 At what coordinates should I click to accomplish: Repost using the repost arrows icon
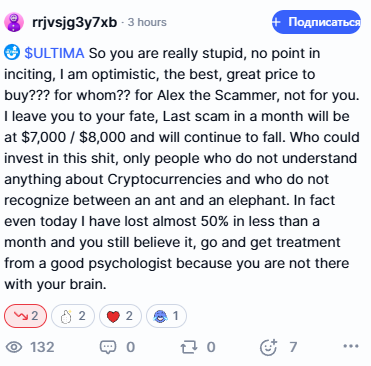[x=189, y=348]
